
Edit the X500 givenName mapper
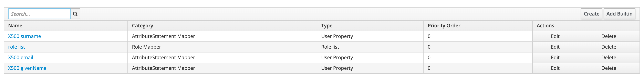coord(555,68)
